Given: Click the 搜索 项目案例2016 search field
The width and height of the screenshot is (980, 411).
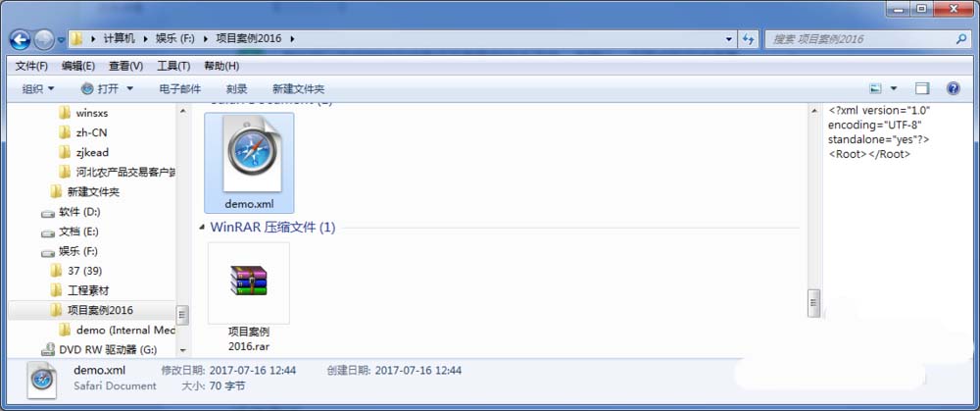Looking at the screenshot, I should tap(860, 39).
